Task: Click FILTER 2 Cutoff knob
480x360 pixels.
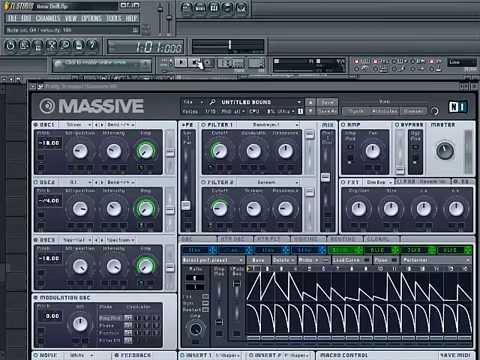Action: pos(219,209)
